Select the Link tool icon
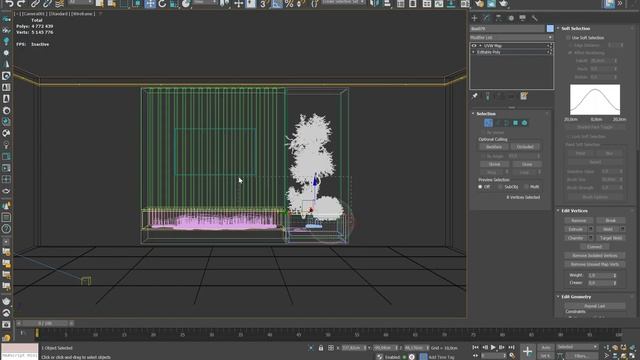The width and height of the screenshot is (640, 360). 35,4
